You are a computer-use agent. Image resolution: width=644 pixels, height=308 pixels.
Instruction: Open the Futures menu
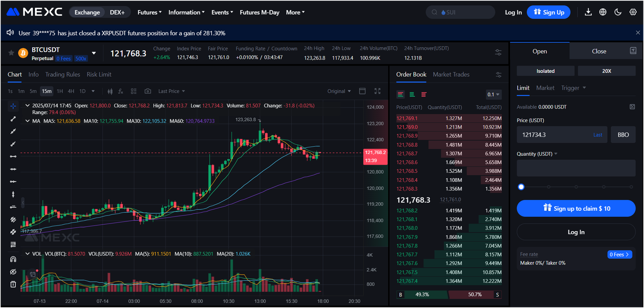pyautogui.click(x=149, y=12)
